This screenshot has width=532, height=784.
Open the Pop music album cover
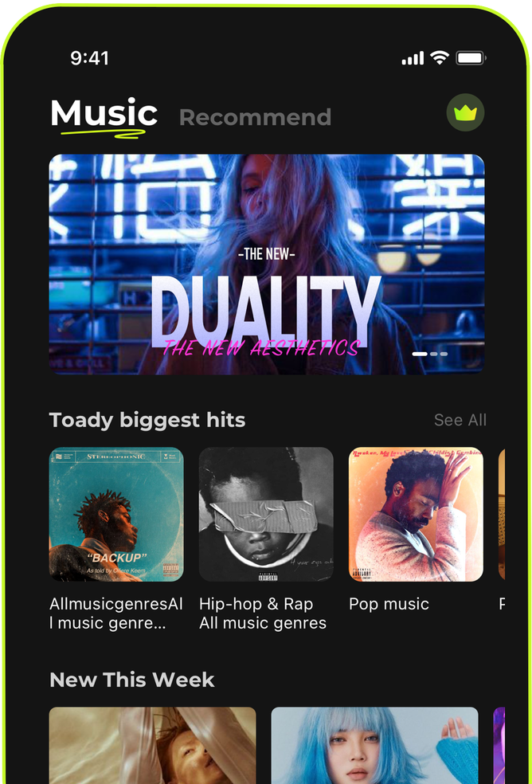pos(416,514)
